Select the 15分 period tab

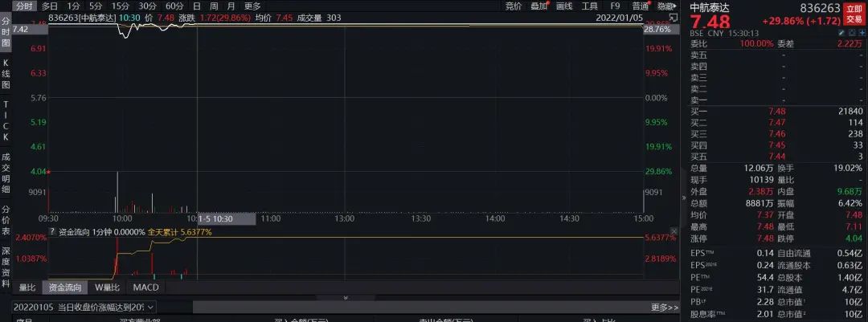click(120, 6)
